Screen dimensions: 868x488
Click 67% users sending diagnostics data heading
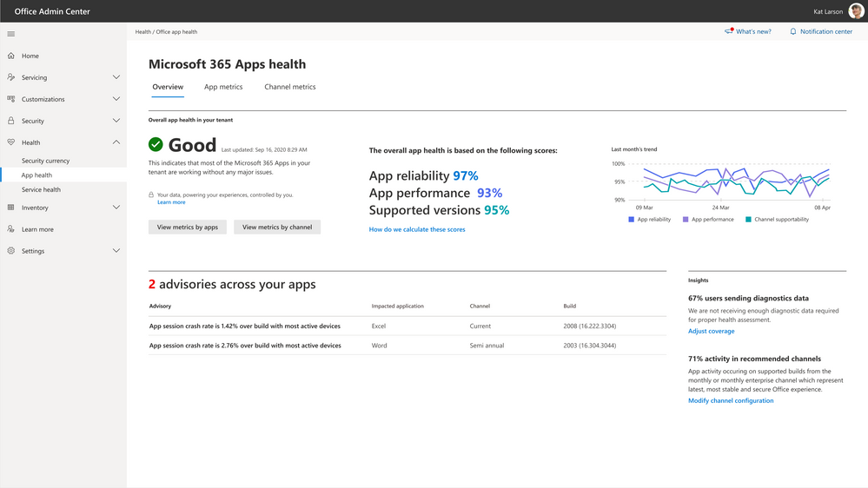point(748,298)
